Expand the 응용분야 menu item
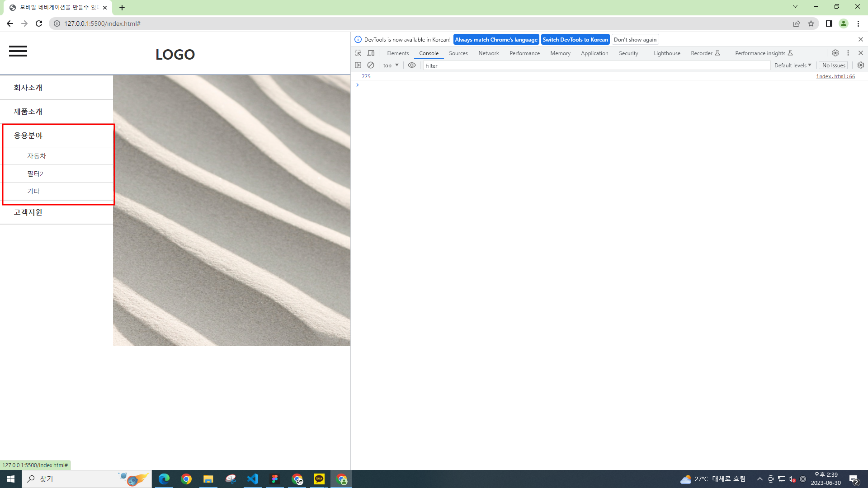The width and height of the screenshot is (868, 488). (x=28, y=136)
